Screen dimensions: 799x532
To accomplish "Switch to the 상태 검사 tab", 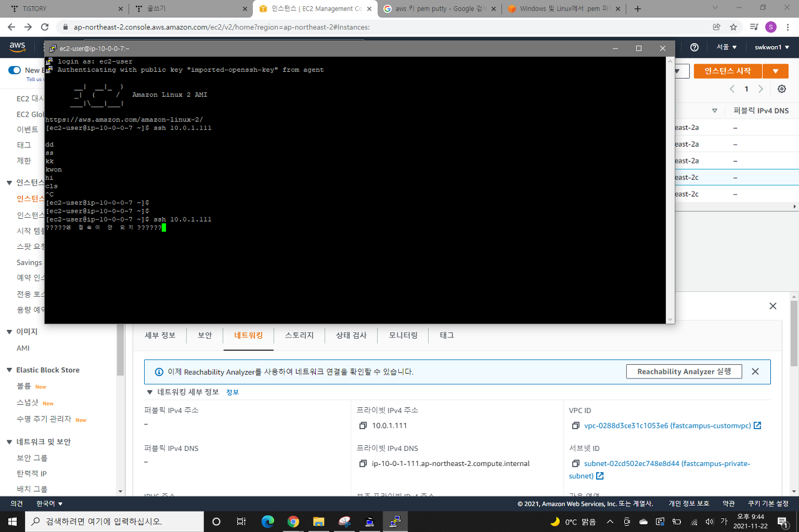I will coord(351,335).
